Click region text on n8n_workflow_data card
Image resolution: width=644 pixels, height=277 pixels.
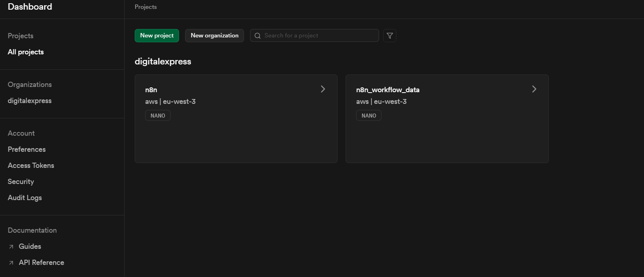[381, 101]
